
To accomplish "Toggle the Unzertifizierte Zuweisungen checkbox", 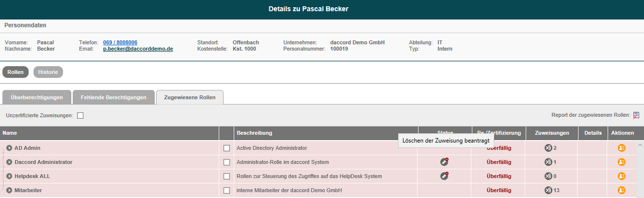I will click(80, 115).
